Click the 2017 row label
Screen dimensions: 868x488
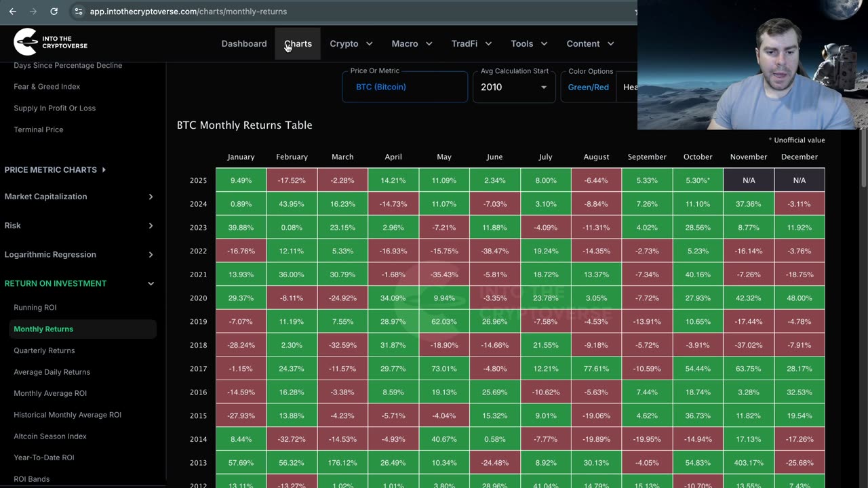click(198, 369)
